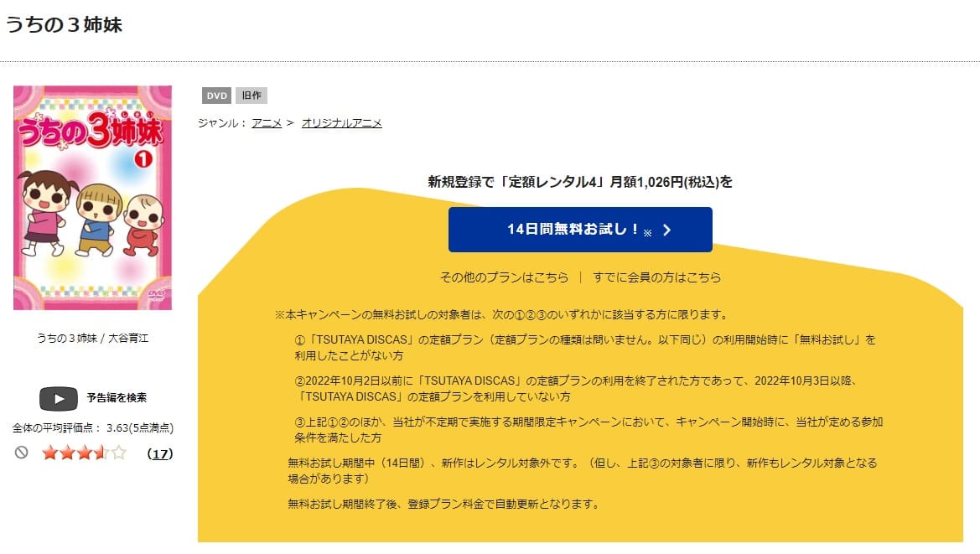The image size is (980, 554).
Task: Click the play icon beside 予告編を検索
Action: tap(60, 399)
